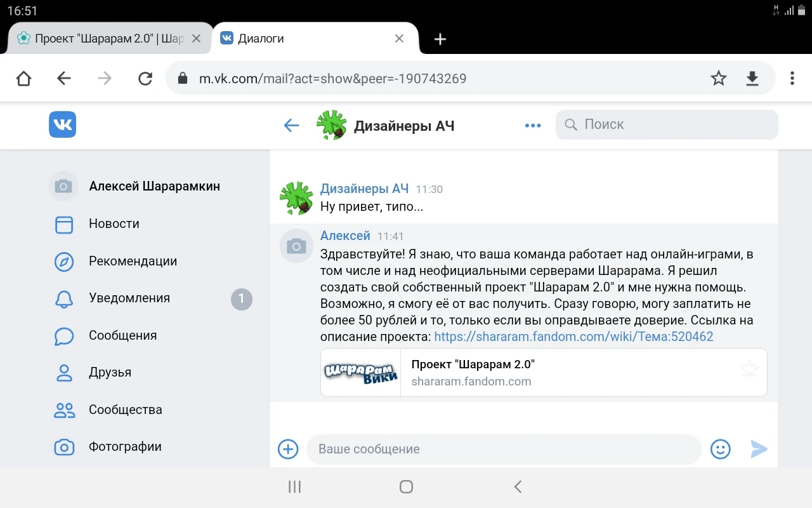Reload the page with the refresh icon
Viewport: 812px width, 508px height.
145,78
